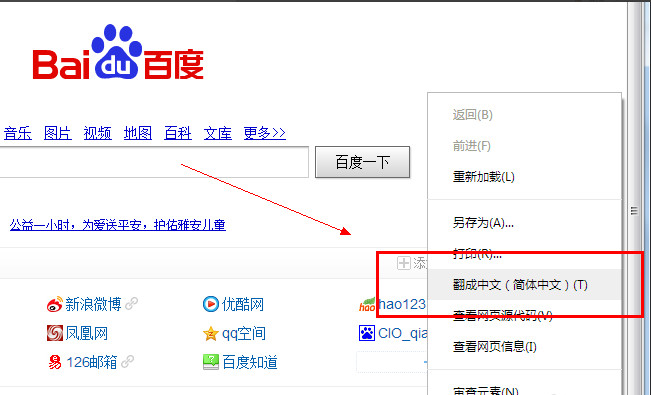Click the chain icon beside 新浪微博

click(x=131, y=304)
